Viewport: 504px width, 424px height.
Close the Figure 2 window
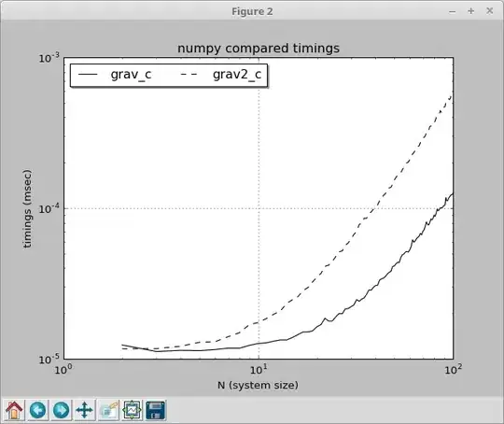tap(490, 11)
